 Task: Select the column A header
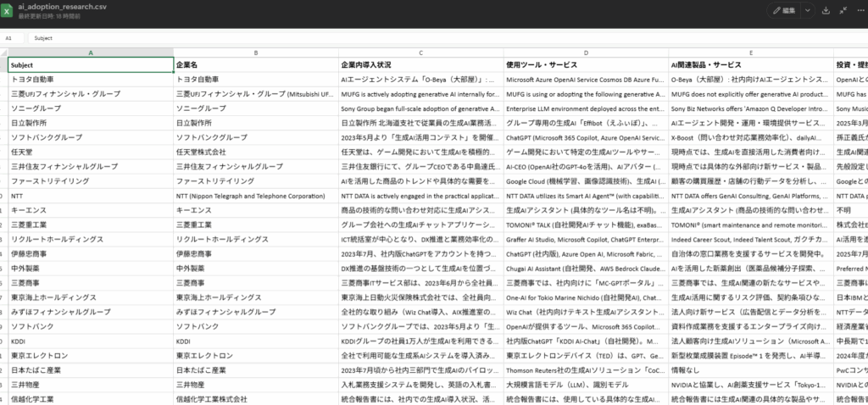pyautogui.click(x=91, y=53)
